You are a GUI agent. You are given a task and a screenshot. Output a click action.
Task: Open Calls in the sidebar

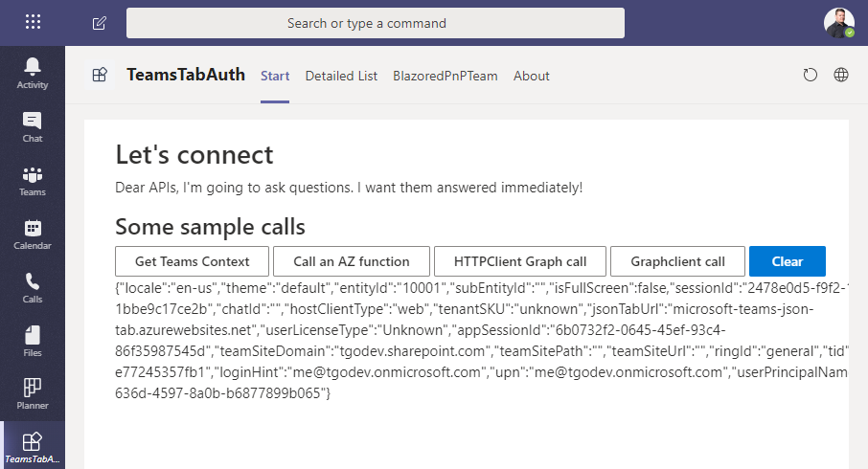point(33,288)
